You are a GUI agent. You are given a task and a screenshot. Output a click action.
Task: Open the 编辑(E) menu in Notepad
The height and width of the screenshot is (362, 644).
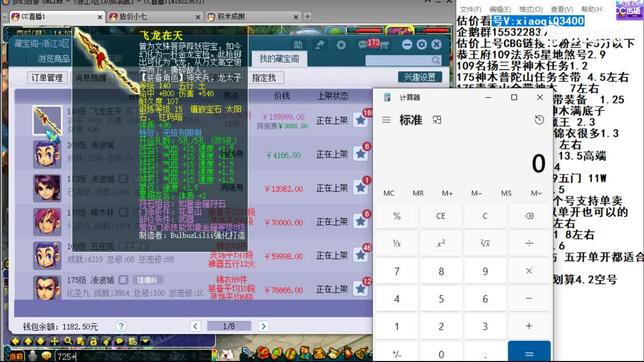tap(500, 9)
